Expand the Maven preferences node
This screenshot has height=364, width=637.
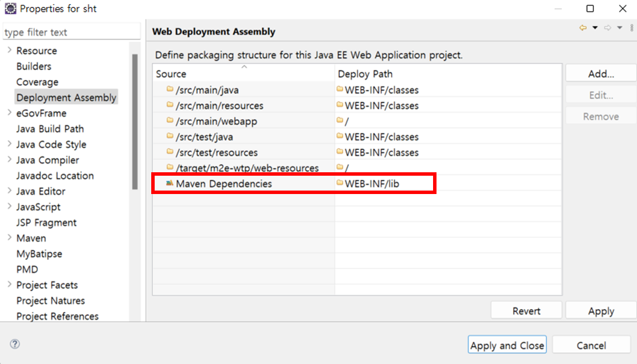pos(9,238)
